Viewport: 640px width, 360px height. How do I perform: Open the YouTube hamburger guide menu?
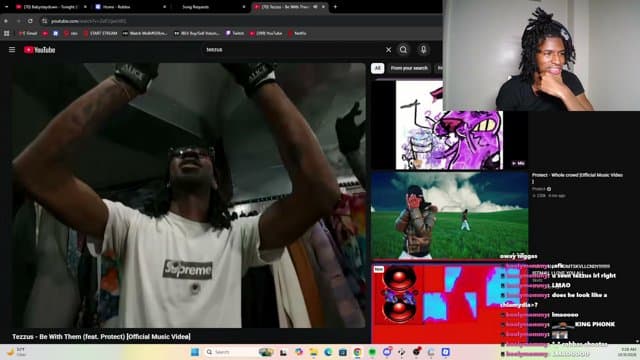12,50
